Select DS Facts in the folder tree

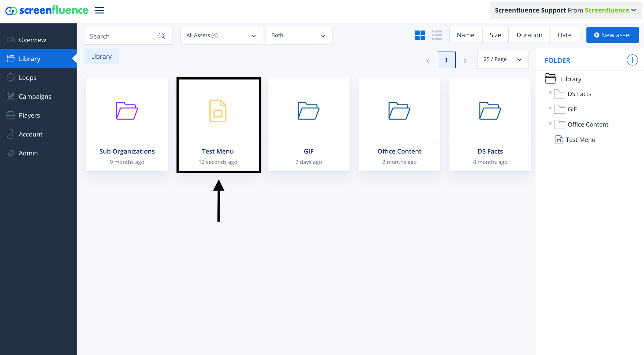[579, 94]
